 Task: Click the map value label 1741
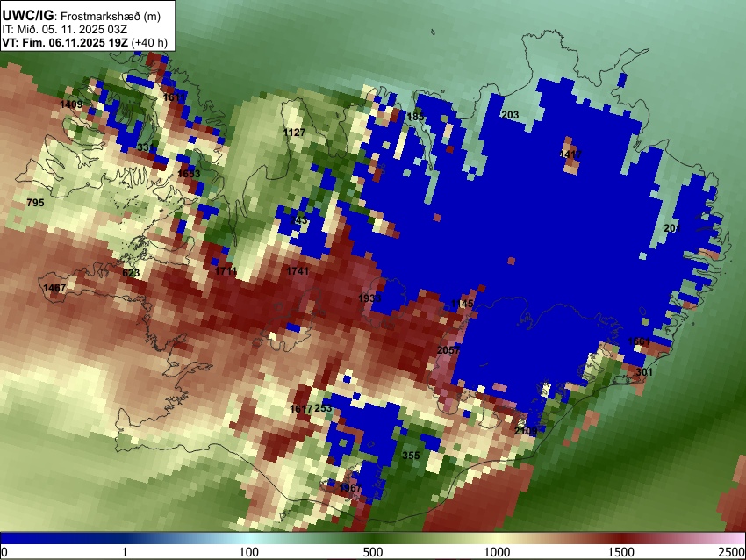[x=298, y=271]
